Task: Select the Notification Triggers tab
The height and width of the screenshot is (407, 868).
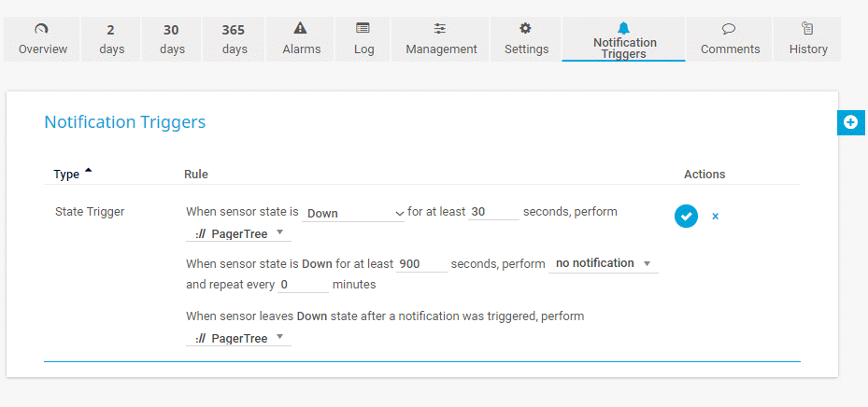Action: pos(624,39)
